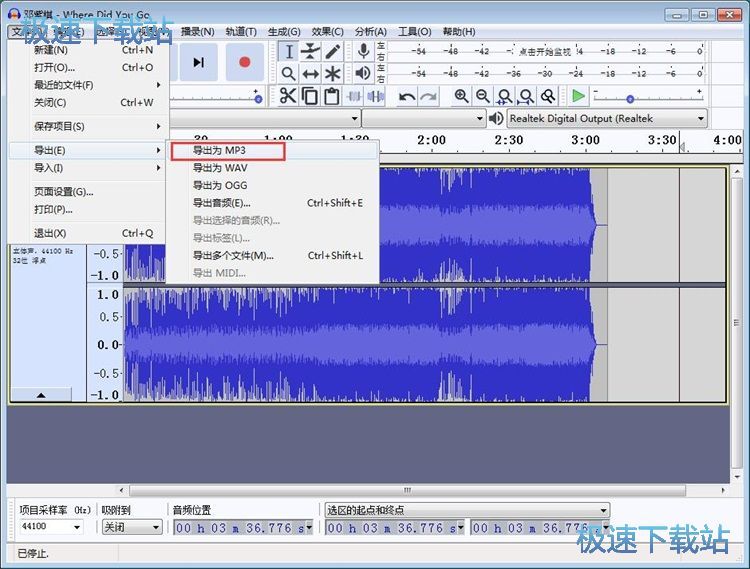Click the Redo arrow icon
The image size is (750, 569).
pyautogui.click(x=429, y=97)
